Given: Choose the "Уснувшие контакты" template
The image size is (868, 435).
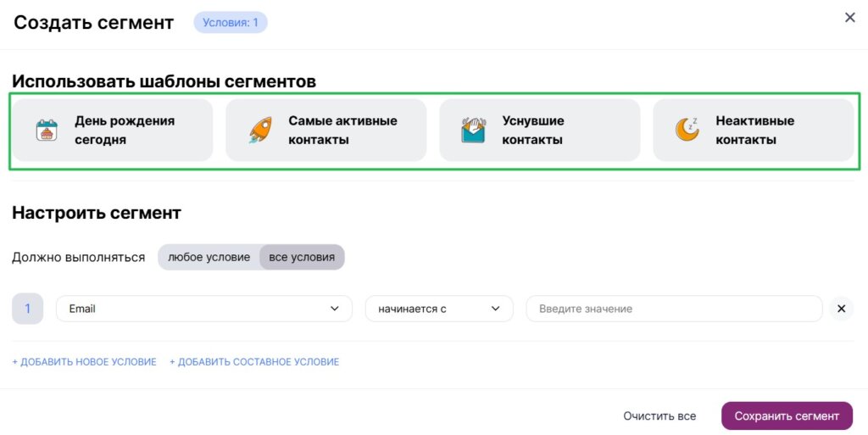Looking at the screenshot, I should [533, 131].
